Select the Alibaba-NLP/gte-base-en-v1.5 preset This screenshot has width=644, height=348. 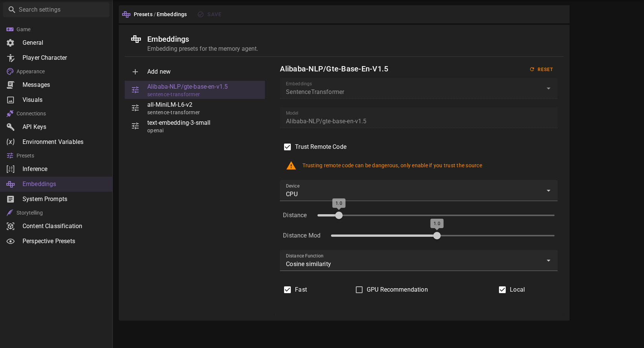[x=195, y=90]
